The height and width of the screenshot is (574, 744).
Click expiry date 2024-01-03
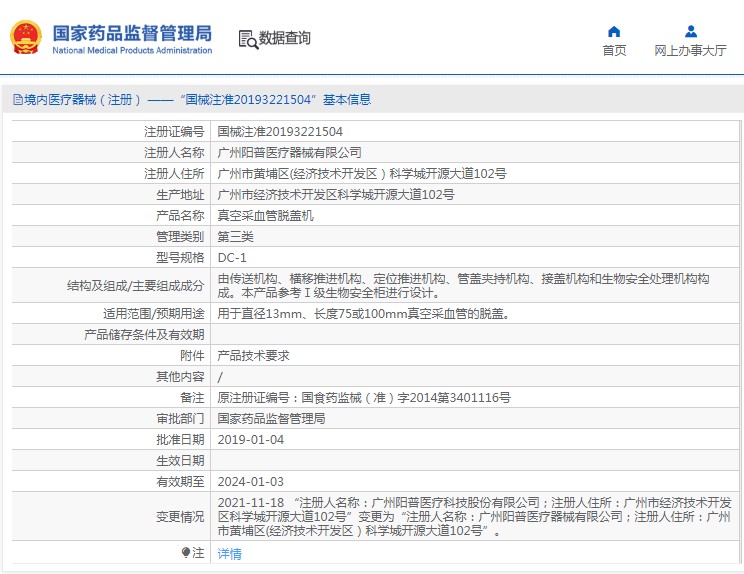pyautogui.click(x=251, y=481)
